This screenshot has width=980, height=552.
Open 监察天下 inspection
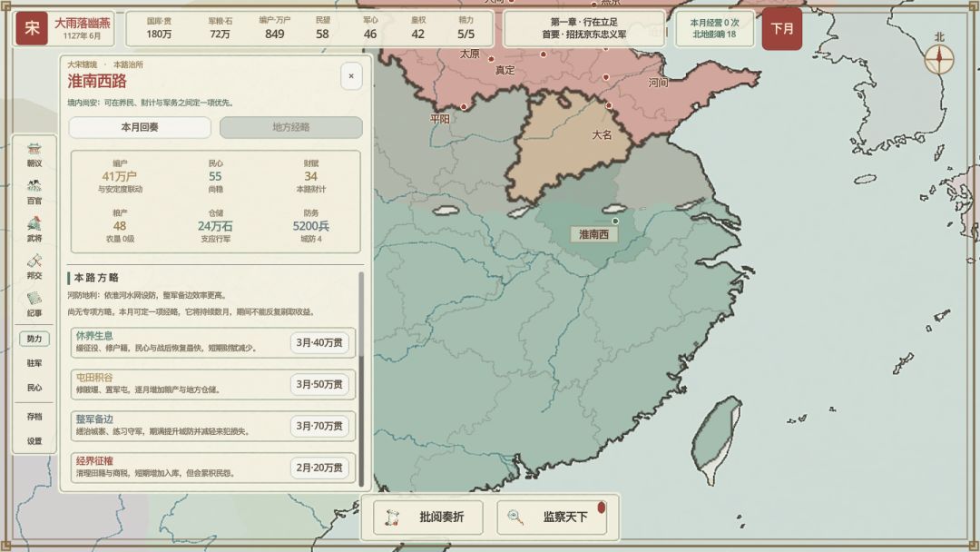point(552,517)
